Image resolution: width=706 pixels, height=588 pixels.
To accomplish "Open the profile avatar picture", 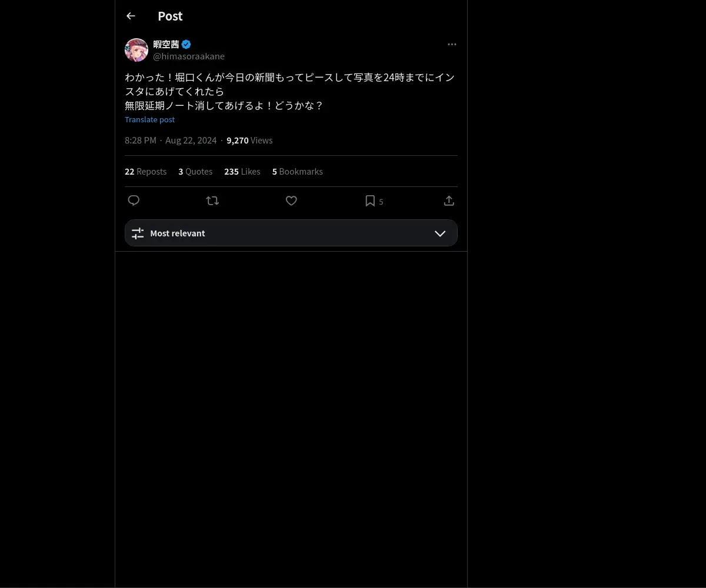I will pos(136,50).
